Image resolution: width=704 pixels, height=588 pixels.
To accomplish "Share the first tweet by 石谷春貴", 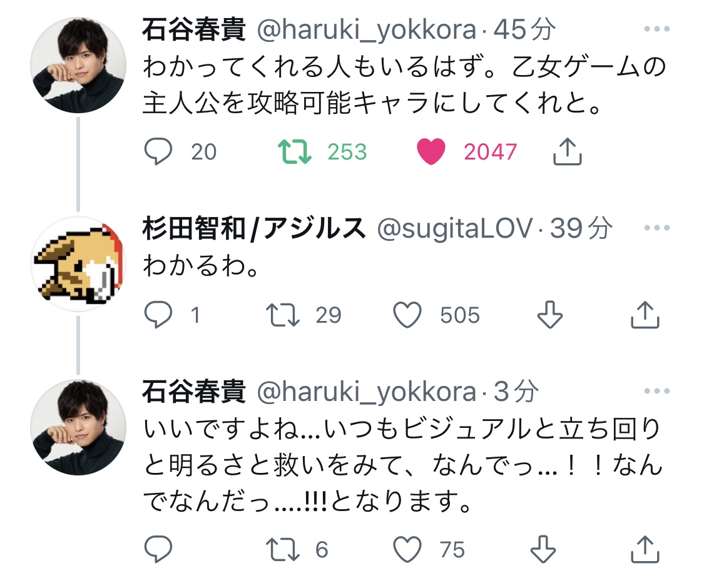I will pyautogui.click(x=568, y=152).
